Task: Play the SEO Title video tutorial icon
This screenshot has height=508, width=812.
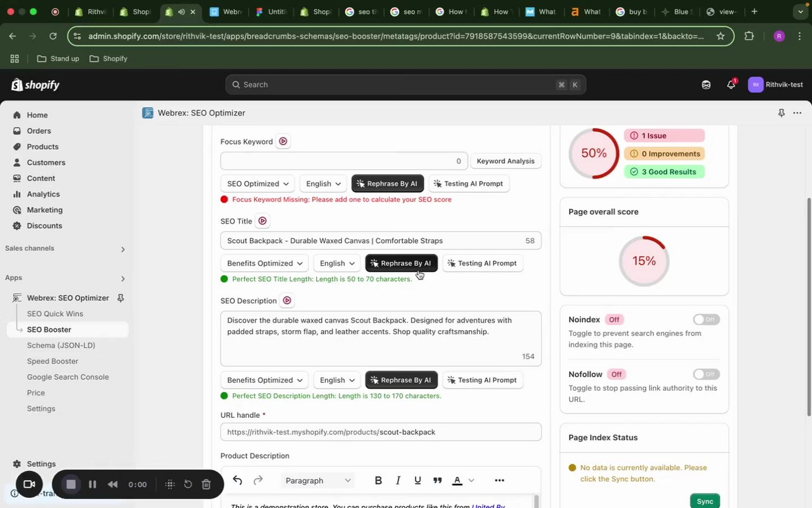Action: [263, 221]
